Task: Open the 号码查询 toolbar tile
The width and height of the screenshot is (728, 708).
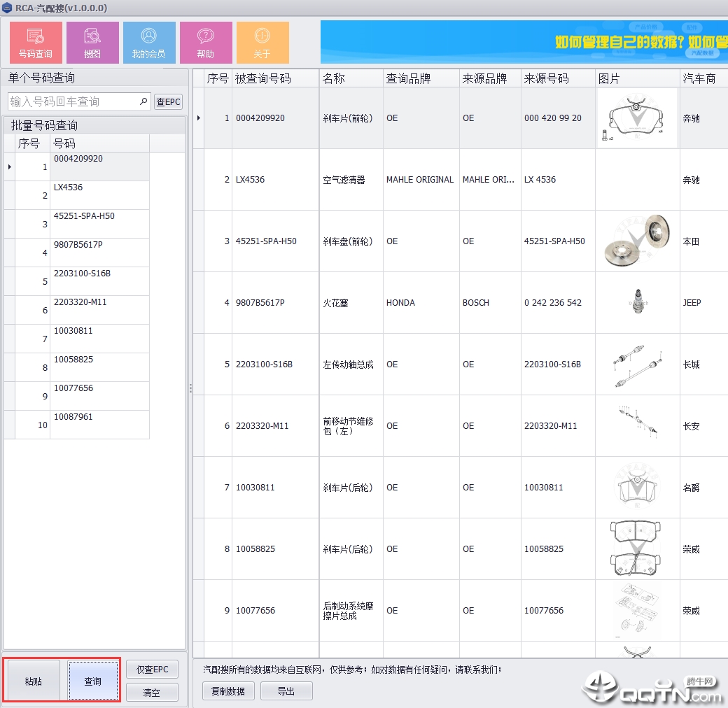Action: pyautogui.click(x=36, y=43)
